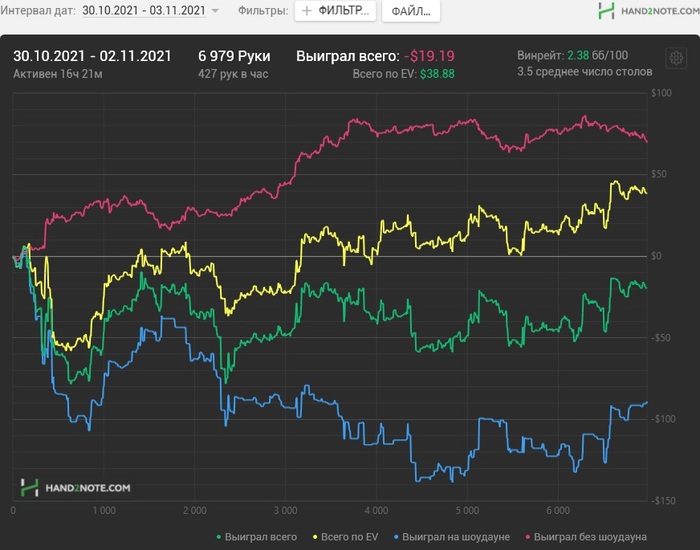This screenshot has width=700, height=550.
Task: Click the ФАЙЛ button
Action: pos(410,12)
